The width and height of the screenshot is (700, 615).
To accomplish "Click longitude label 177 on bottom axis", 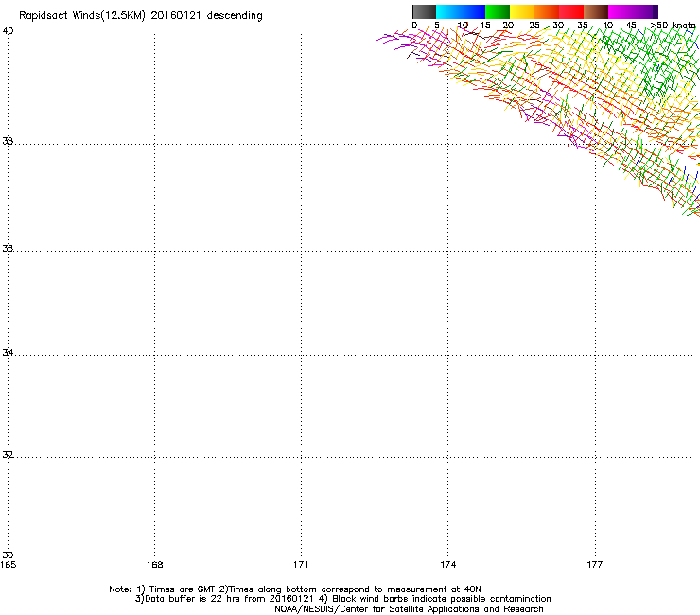I will [x=595, y=565].
